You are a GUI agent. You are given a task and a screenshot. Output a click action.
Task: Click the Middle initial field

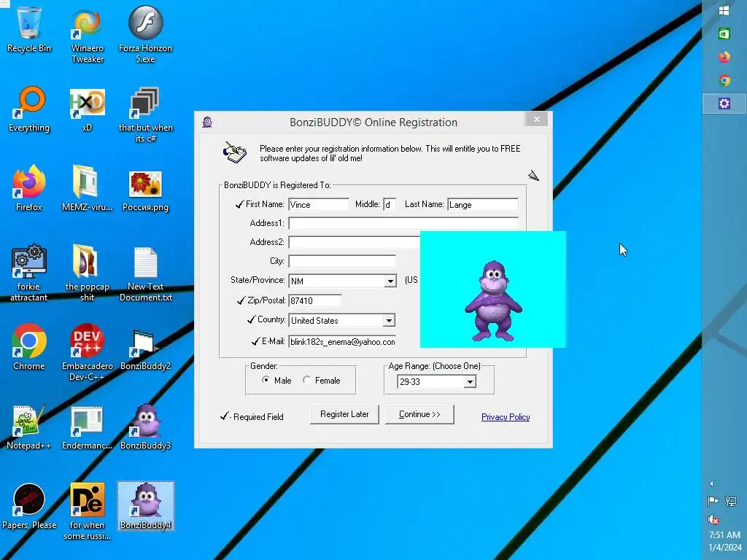tap(390, 205)
